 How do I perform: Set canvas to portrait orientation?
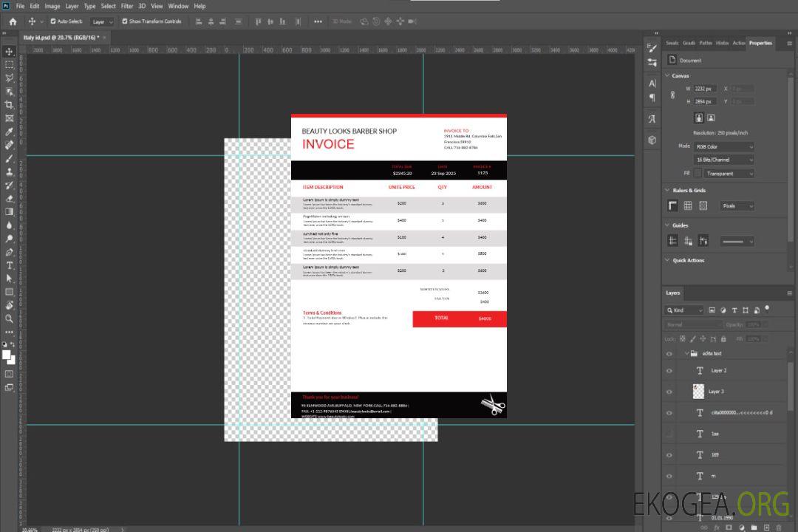tap(699, 118)
